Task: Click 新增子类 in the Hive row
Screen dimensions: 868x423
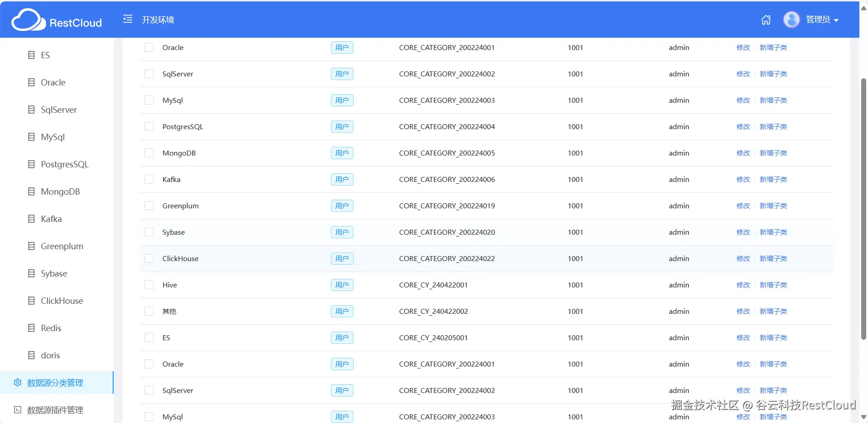Action: coord(773,285)
